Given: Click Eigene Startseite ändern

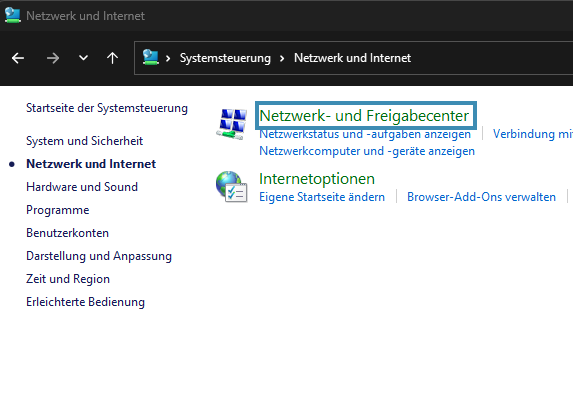Looking at the screenshot, I should pyautogui.click(x=322, y=197).
